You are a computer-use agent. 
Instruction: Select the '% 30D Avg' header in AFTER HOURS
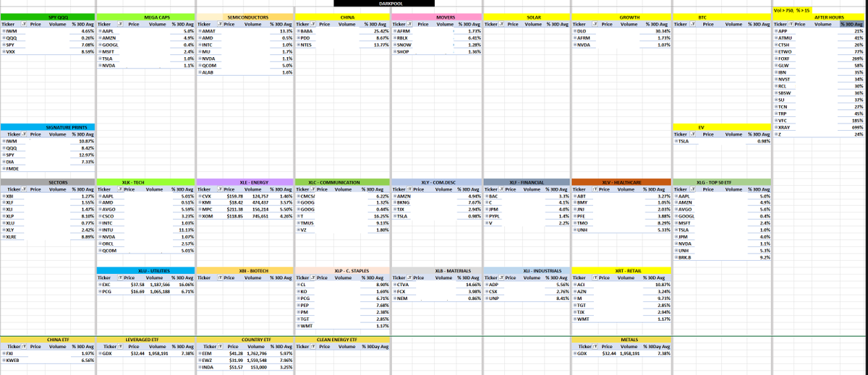click(x=852, y=24)
